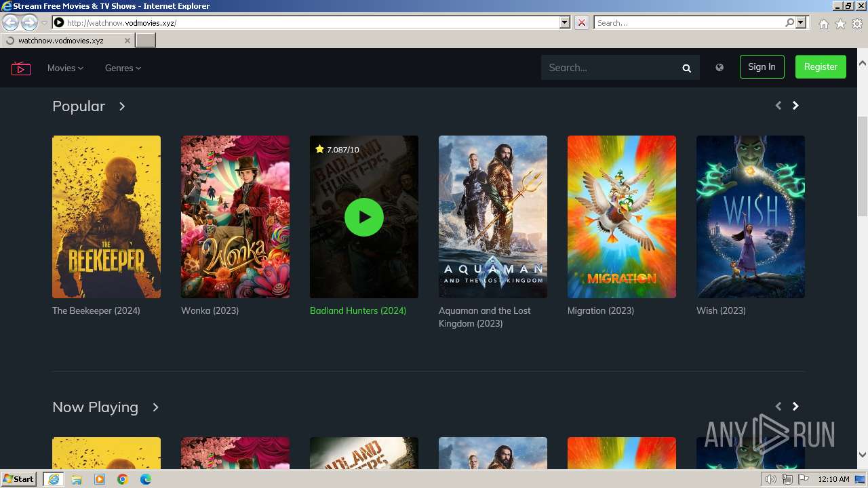This screenshot has width=868, height=488.
Task: Open media player taskbar icon
Action: pyautogui.click(x=100, y=479)
